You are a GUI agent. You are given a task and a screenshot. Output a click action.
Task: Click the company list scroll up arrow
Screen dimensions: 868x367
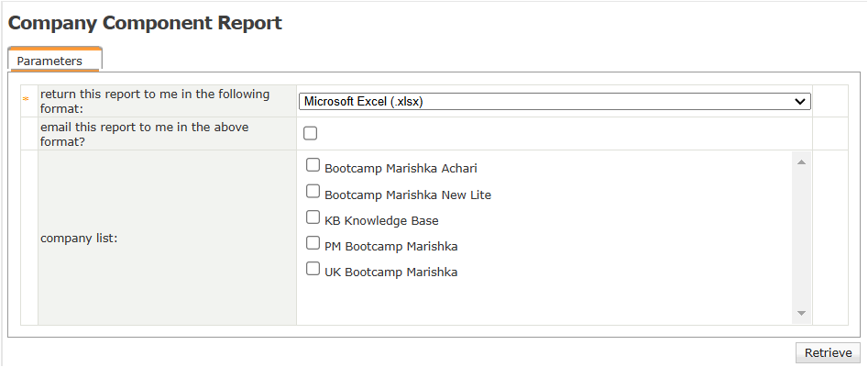click(801, 162)
